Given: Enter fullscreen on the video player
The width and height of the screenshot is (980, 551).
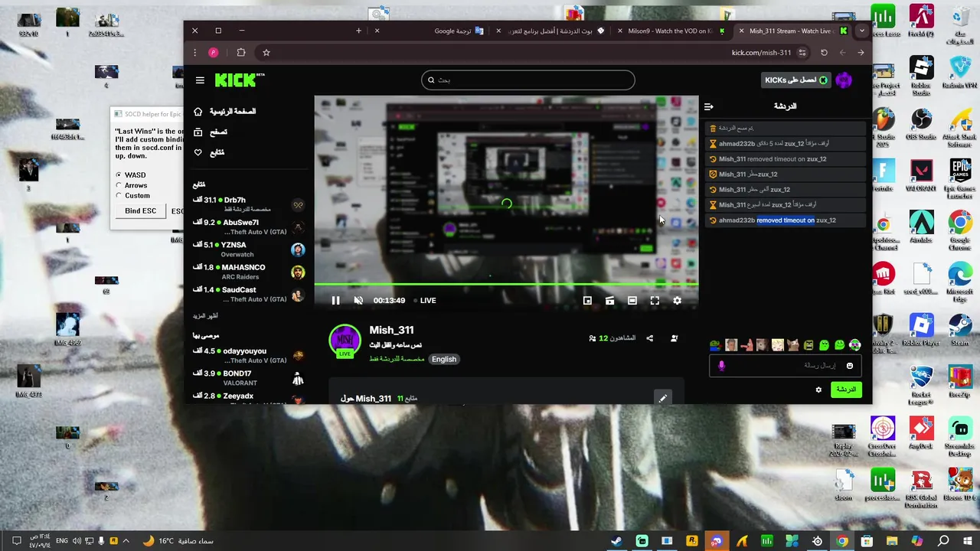Looking at the screenshot, I should pos(655,301).
